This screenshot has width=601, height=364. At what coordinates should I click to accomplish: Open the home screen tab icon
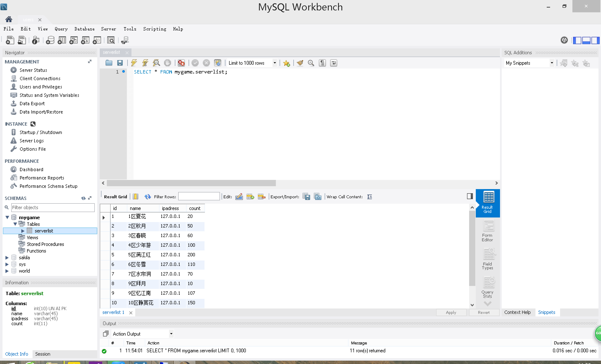(9, 19)
